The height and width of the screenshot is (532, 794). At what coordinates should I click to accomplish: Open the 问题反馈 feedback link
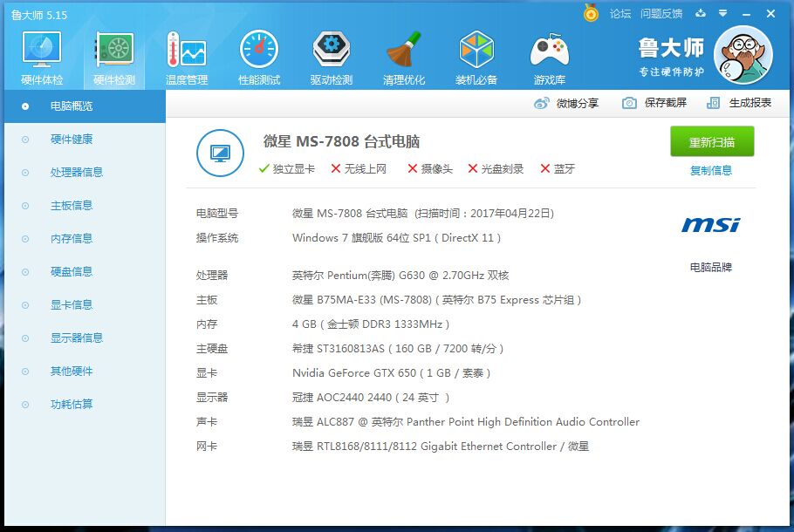(x=661, y=14)
